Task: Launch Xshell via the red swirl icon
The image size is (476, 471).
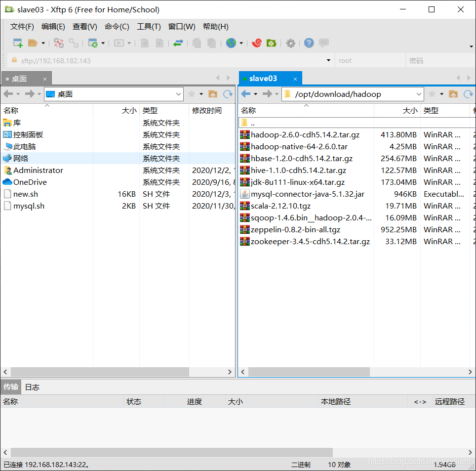Action: 257,43
